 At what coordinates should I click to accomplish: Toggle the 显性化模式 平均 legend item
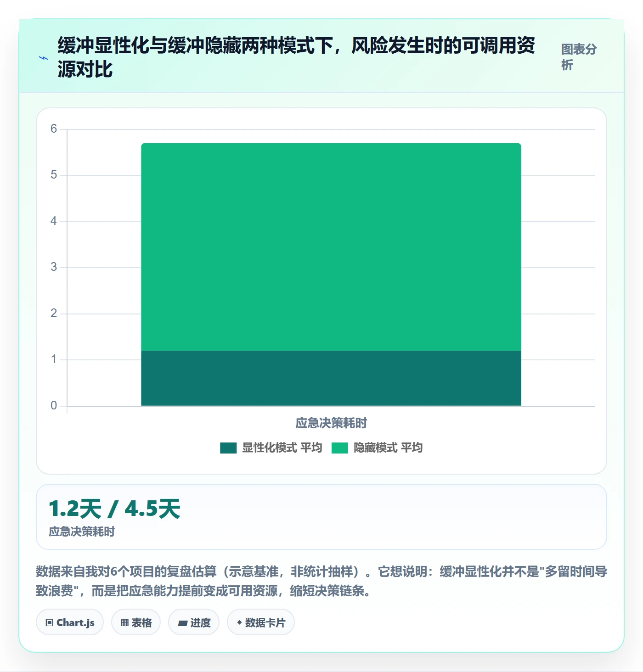pyautogui.click(x=271, y=448)
